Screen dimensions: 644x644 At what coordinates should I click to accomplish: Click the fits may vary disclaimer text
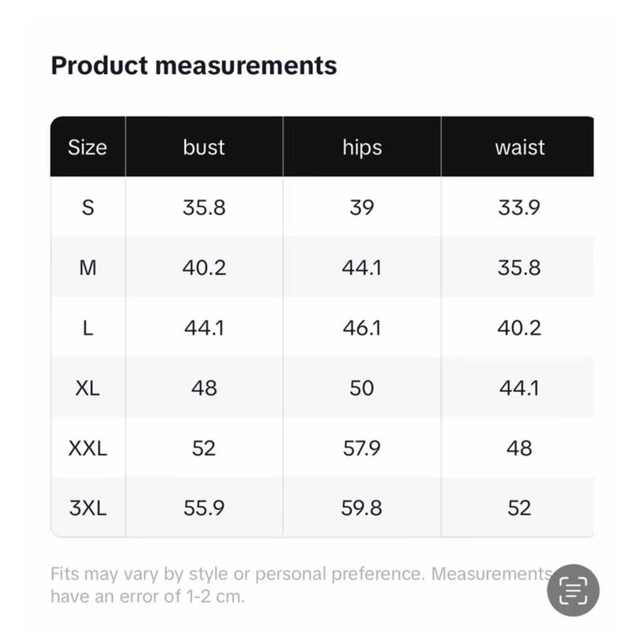(x=302, y=585)
